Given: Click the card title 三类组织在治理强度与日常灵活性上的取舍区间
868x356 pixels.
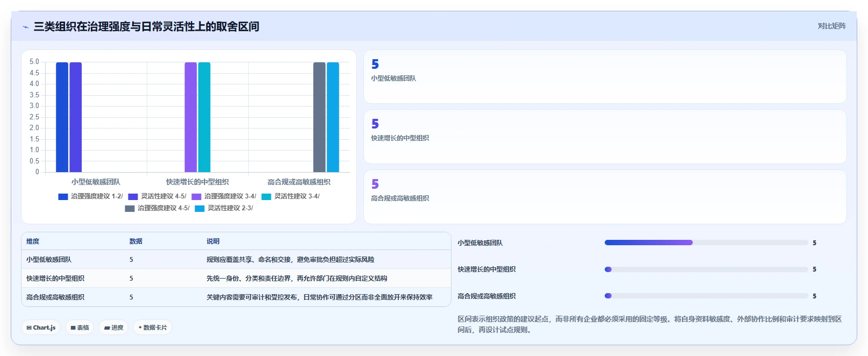Looking at the screenshot, I should coord(147,26).
